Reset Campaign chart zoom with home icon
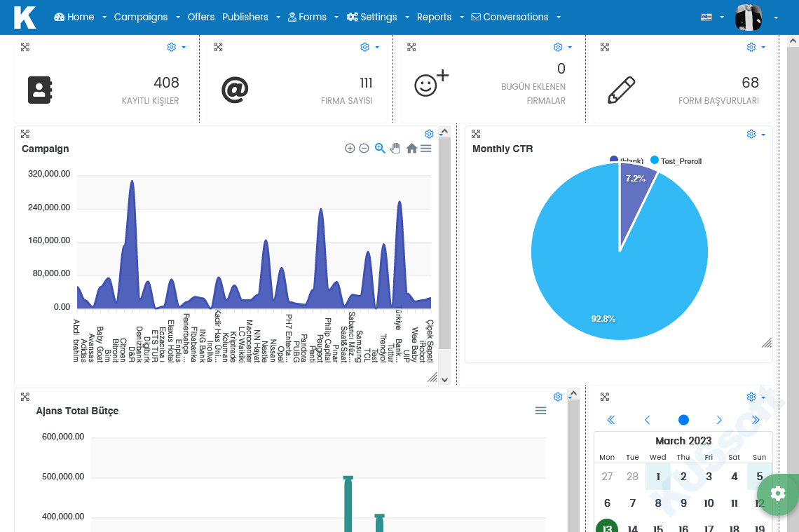 click(x=411, y=149)
